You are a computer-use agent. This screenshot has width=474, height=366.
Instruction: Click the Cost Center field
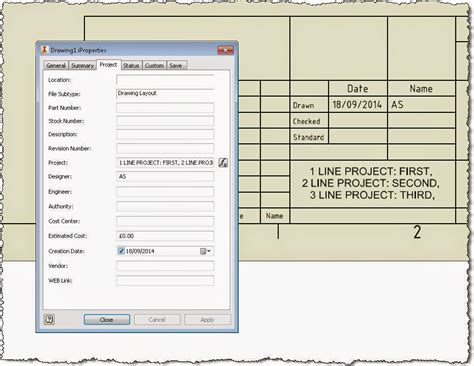pyautogui.click(x=165, y=221)
